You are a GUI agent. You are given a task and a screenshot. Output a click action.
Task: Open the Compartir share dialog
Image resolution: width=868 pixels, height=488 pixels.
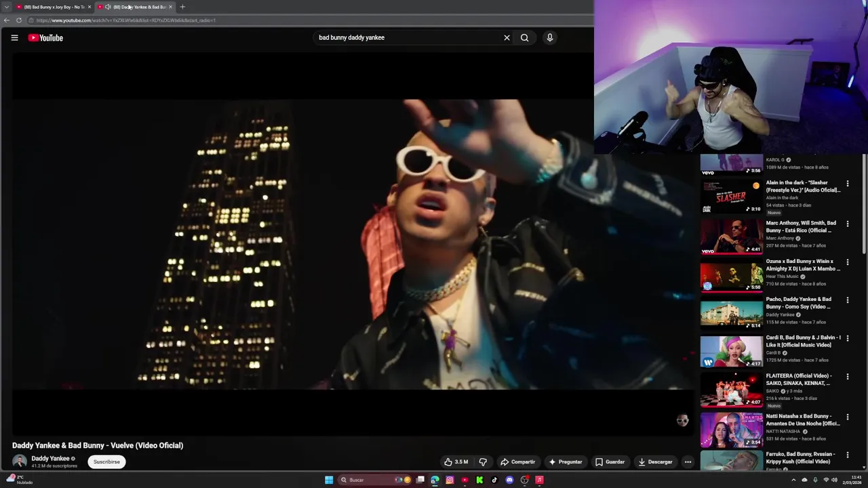[517, 462]
